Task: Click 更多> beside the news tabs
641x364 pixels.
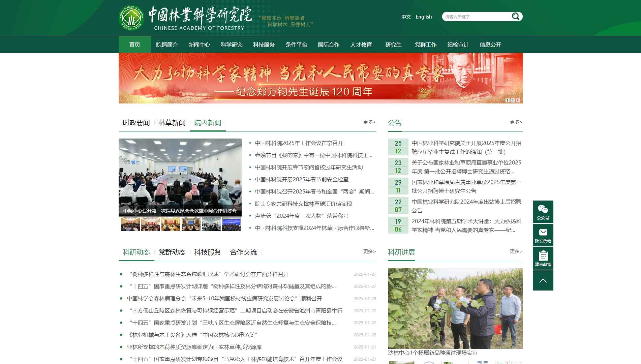Action: point(369,122)
